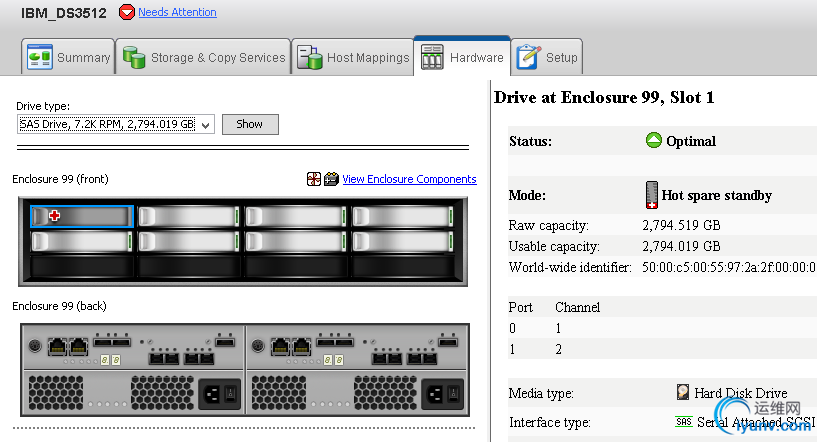817x442 pixels.
Task: Select the drive in middle row, third slot
Action: pos(296,241)
